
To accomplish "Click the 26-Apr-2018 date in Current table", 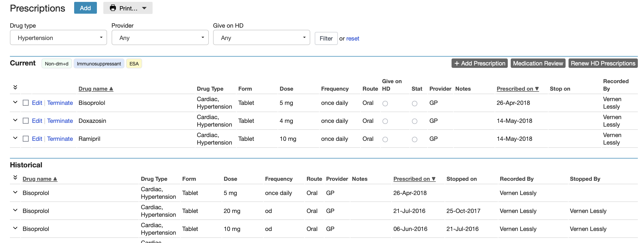I will (x=513, y=103).
